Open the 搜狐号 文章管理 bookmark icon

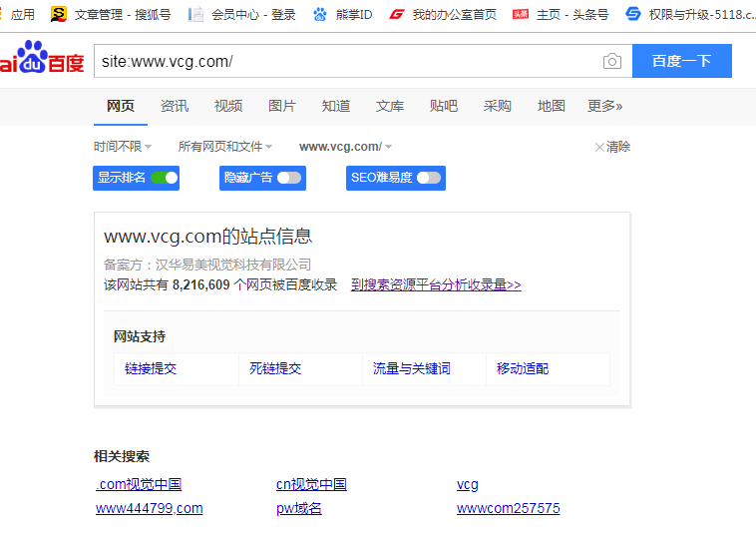(x=58, y=15)
